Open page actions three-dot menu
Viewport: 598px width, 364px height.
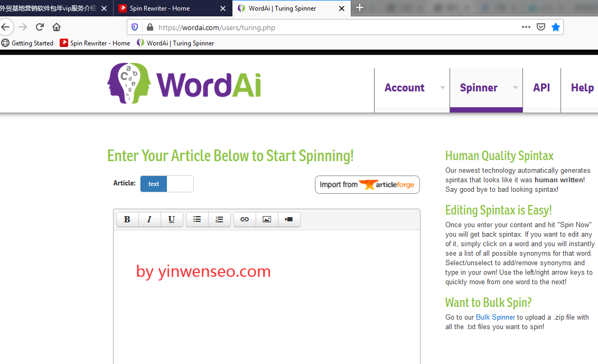[526, 27]
